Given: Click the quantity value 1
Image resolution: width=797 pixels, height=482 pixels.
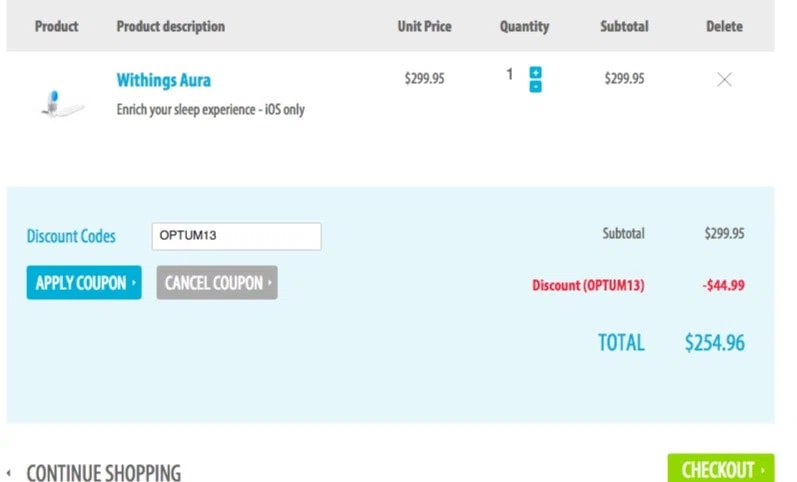Looking at the screenshot, I should 509,75.
